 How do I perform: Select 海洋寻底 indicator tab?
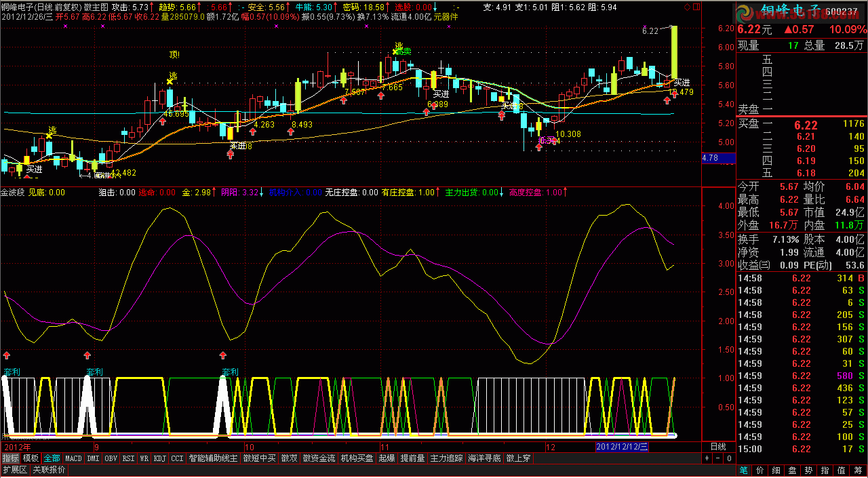point(485,458)
